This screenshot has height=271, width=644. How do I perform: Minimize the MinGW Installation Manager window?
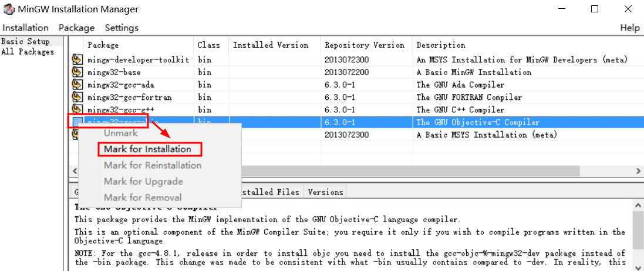tap(562, 9)
